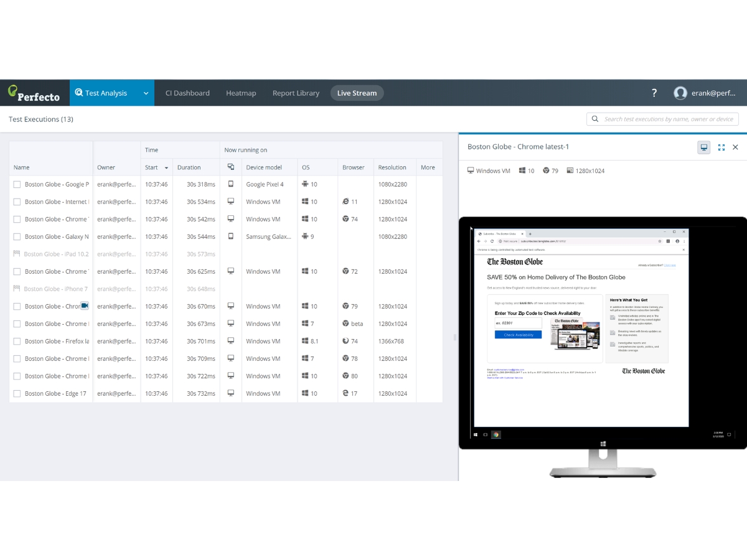The height and width of the screenshot is (560, 747).
Task: Click the zip code field in streamed page
Action: (518, 324)
